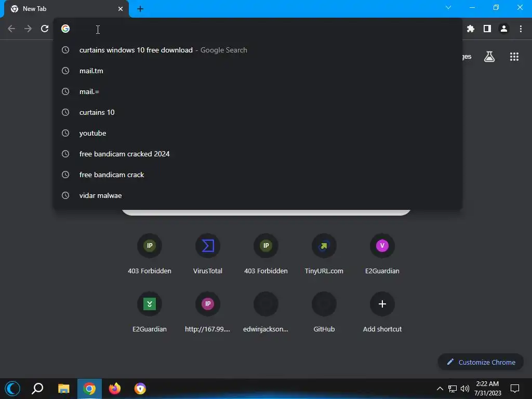Viewport: 532px width, 399px height.
Task: Open the Start menu moon icon
Action: click(x=12, y=389)
